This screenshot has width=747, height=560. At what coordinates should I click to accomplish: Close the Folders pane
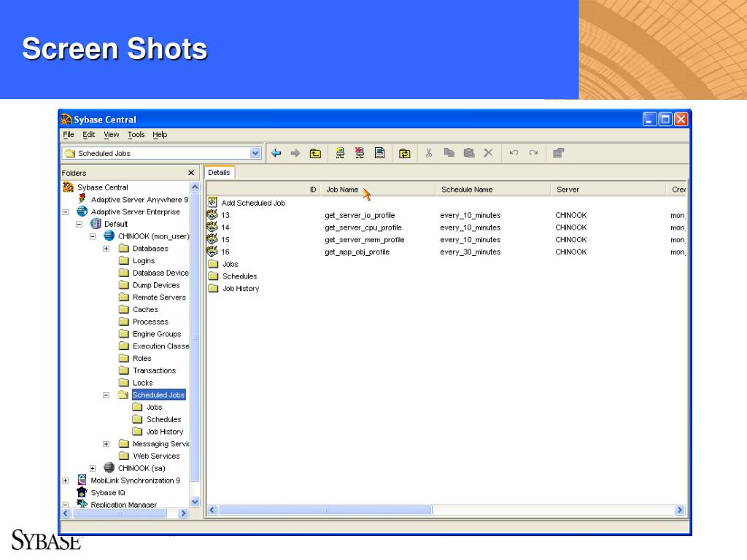[x=191, y=173]
